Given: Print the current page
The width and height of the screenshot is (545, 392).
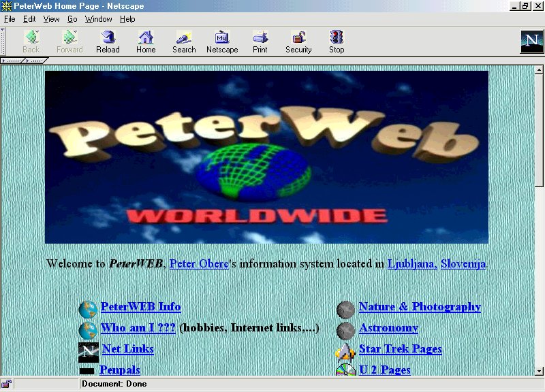Looking at the screenshot, I should [x=260, y=42].
